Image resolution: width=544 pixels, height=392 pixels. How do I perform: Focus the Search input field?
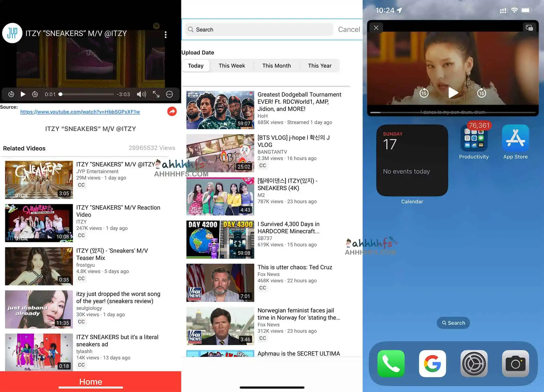pos(259,29)
